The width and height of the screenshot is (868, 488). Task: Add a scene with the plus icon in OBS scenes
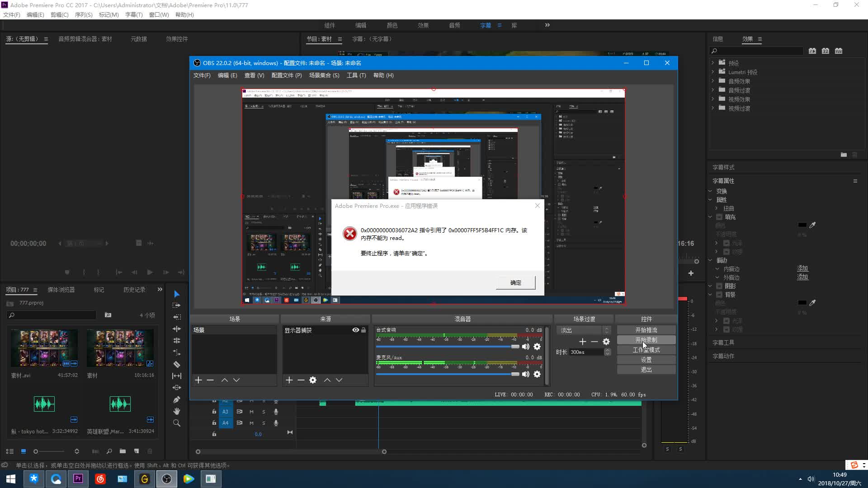pos(198,380)
